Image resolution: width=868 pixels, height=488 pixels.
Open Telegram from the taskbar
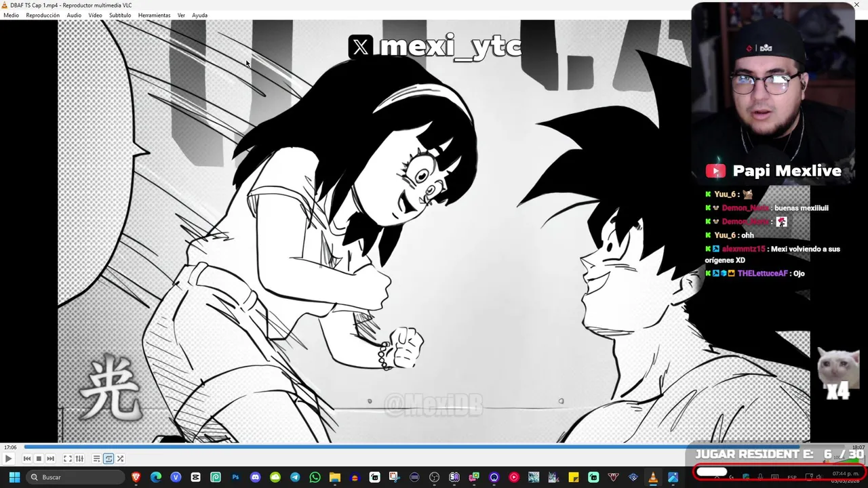coord(295,477)
